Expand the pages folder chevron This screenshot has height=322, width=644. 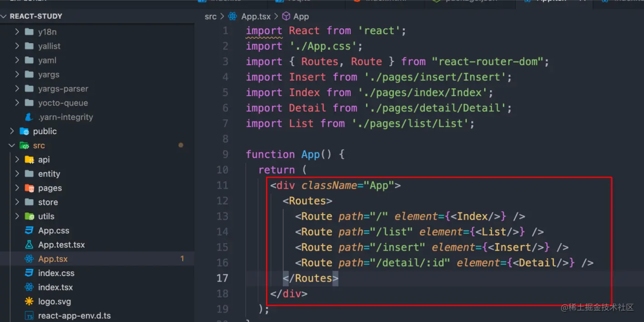tap(17, 188)
